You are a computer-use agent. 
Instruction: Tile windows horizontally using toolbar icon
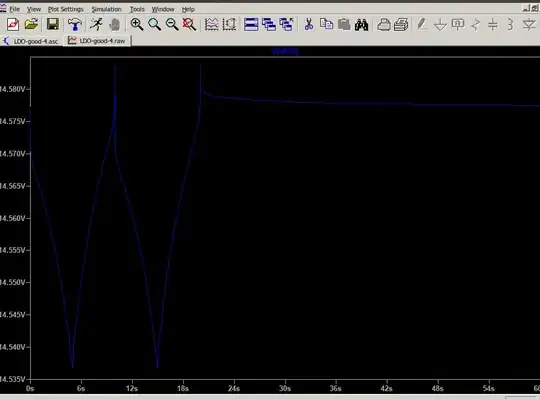click(251, 24)
